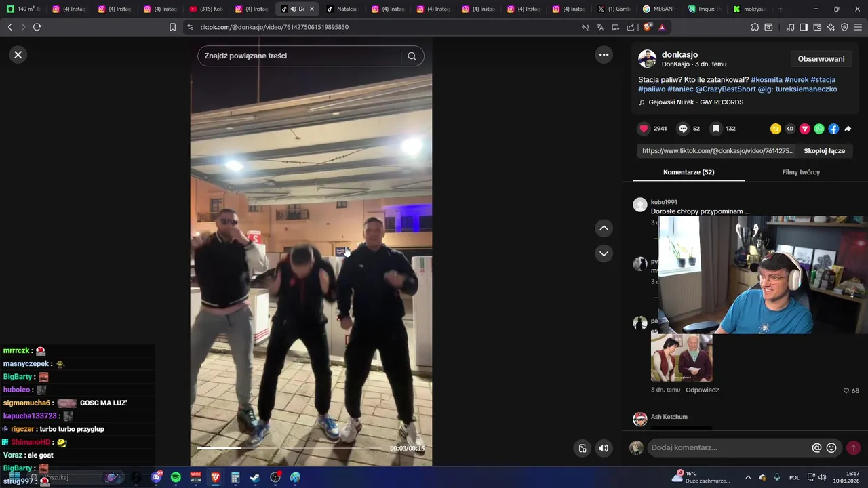This screenshot has height=488, width=868.
Task: Click the Obserwowani button
Action: click(821, 59)
